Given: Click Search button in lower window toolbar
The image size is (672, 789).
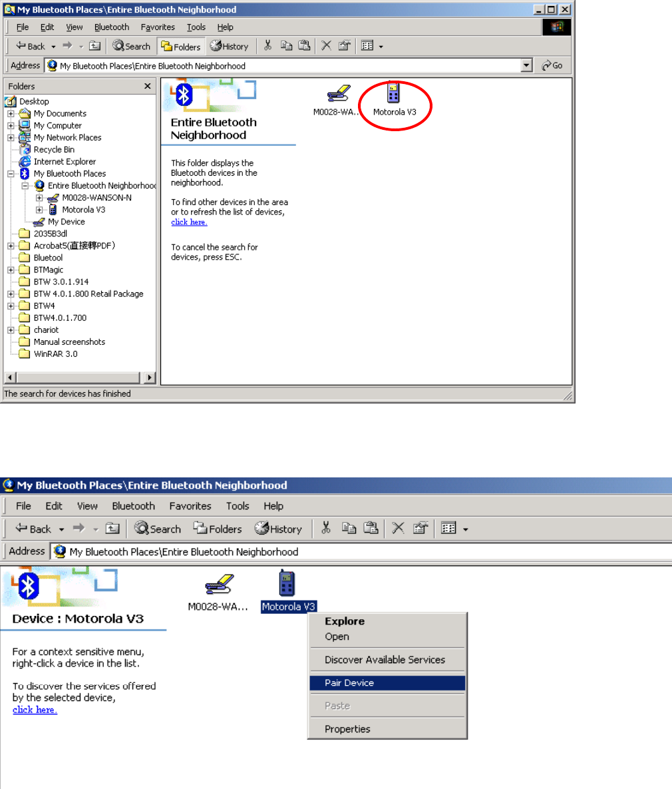Looking at the screenshot, I should [158, 529].
